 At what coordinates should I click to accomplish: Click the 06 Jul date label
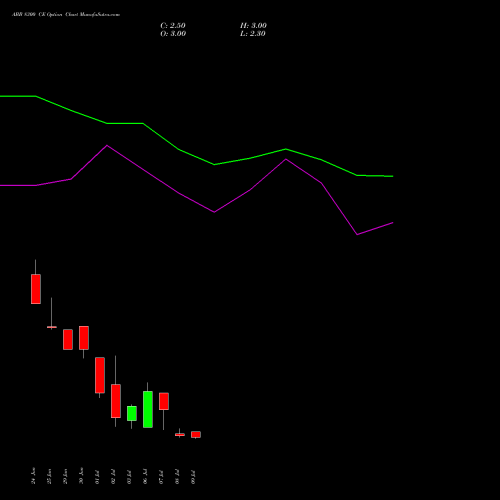click(x=145, y=477)
